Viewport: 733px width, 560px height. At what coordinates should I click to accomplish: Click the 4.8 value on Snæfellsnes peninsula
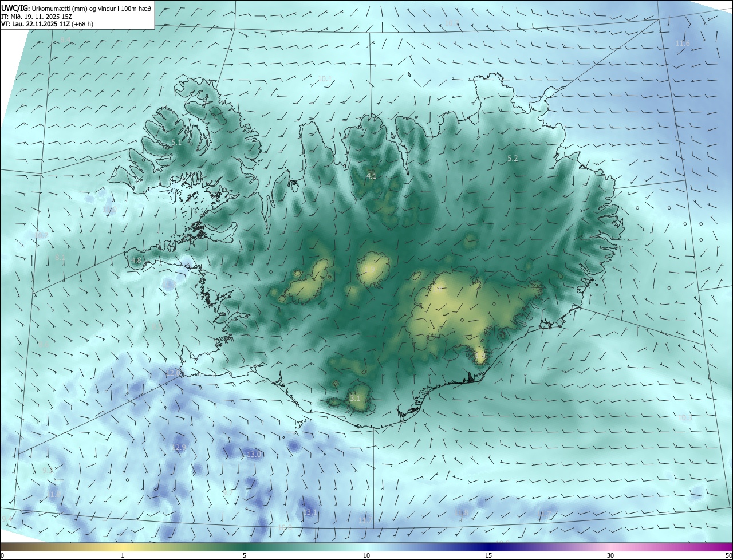(136, 261)
